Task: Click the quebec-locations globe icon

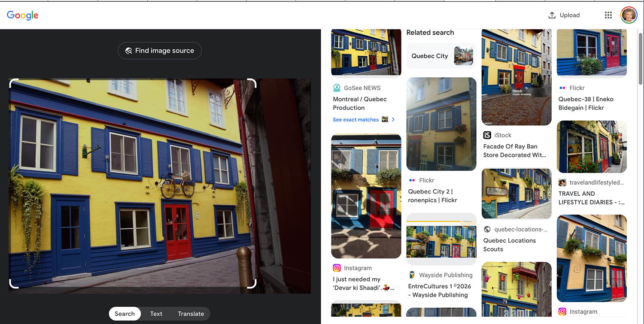Action: tap(487, 230)
